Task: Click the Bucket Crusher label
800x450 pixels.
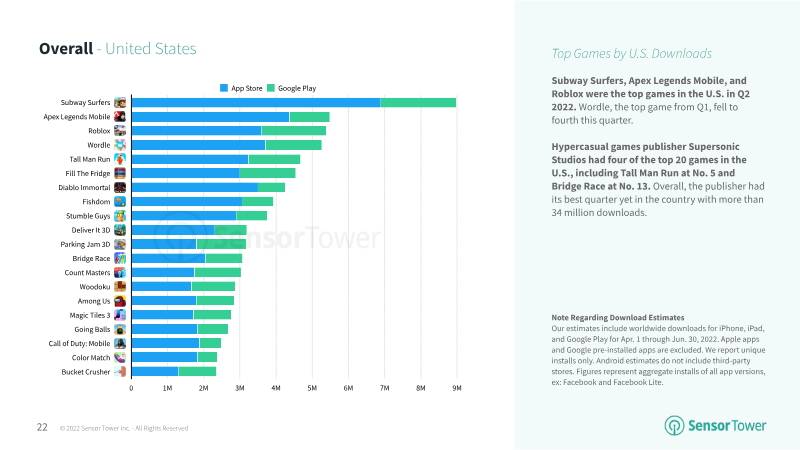Action: pyautogui.click(x=87, y=372)
